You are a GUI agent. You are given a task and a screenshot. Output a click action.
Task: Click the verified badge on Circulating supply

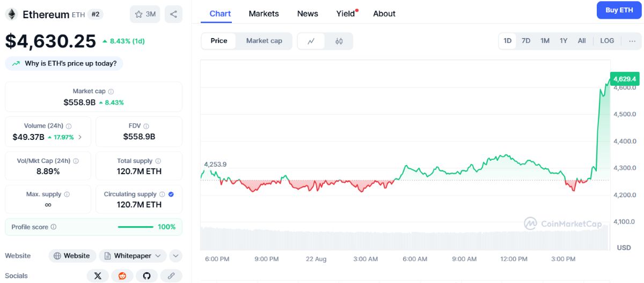(171, 194)
